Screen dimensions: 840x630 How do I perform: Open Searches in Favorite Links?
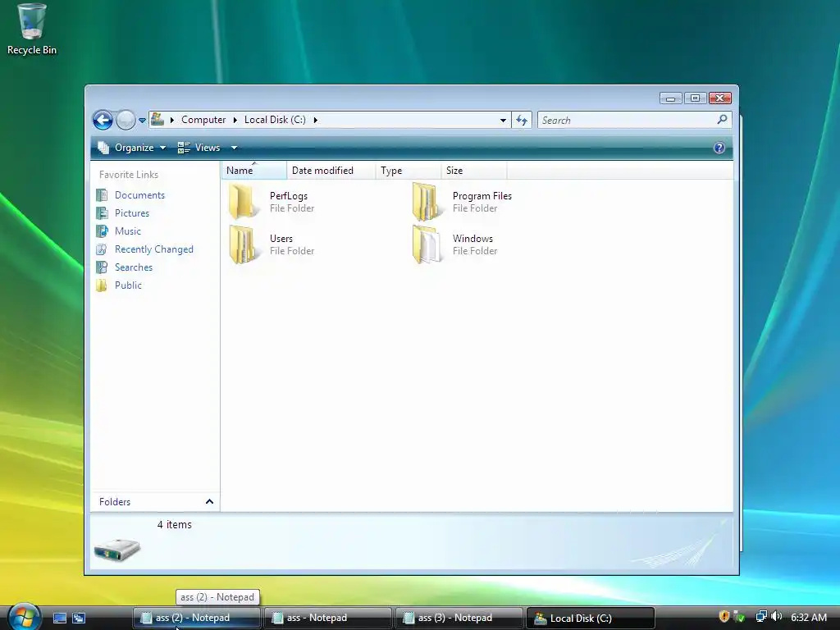[134, 267]
